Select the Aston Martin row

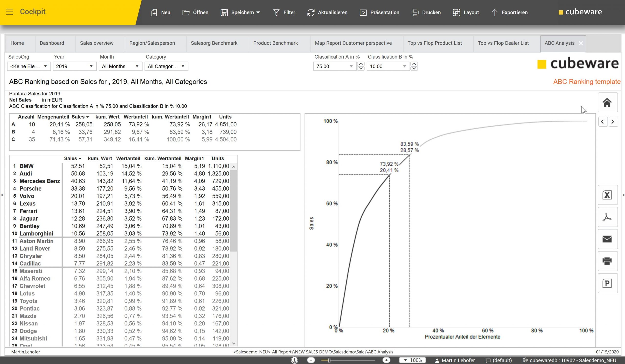click(x=121, y=241)
